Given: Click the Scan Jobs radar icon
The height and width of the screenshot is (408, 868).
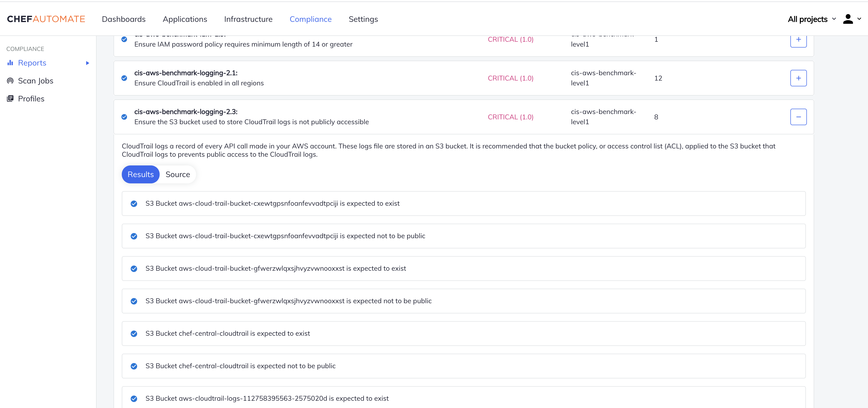Looking at the screenshot, I should click(x=10, y=81).
